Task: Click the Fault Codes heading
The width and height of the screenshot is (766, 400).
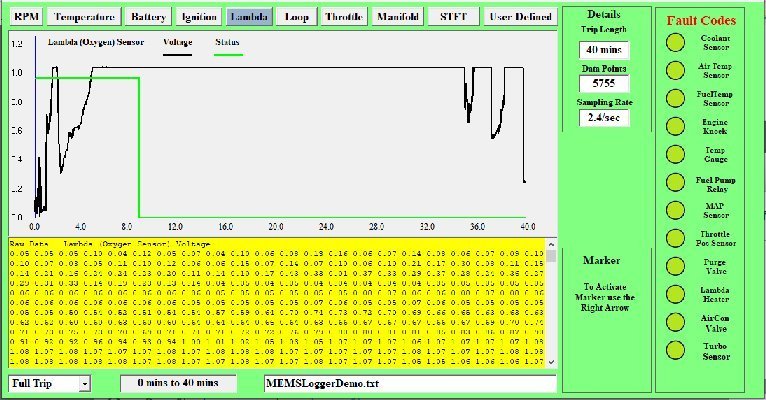Action: (702, 21)
